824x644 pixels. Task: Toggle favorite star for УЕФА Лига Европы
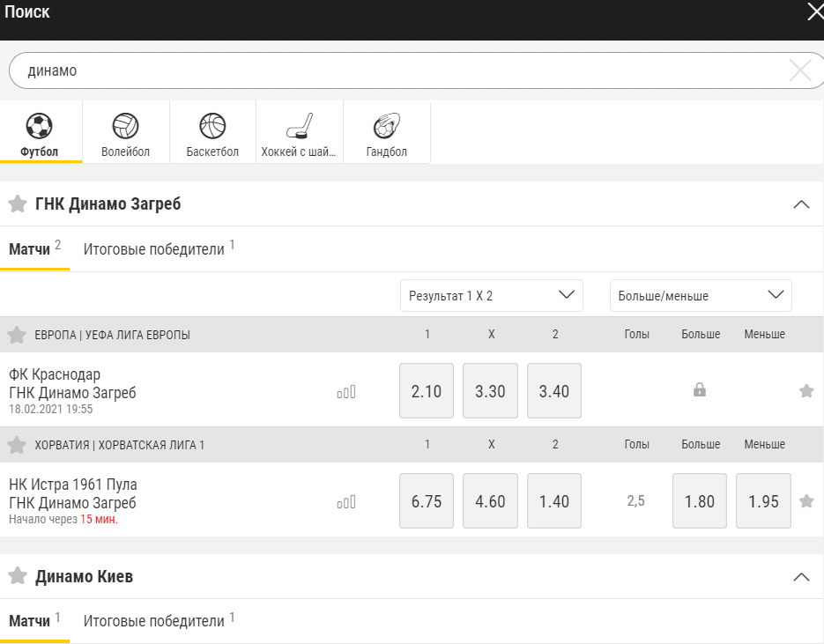tap(17, 335)
